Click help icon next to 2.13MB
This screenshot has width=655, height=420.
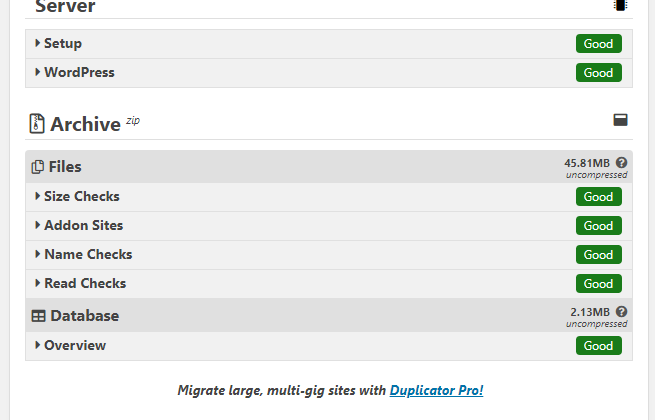point(622,312)
